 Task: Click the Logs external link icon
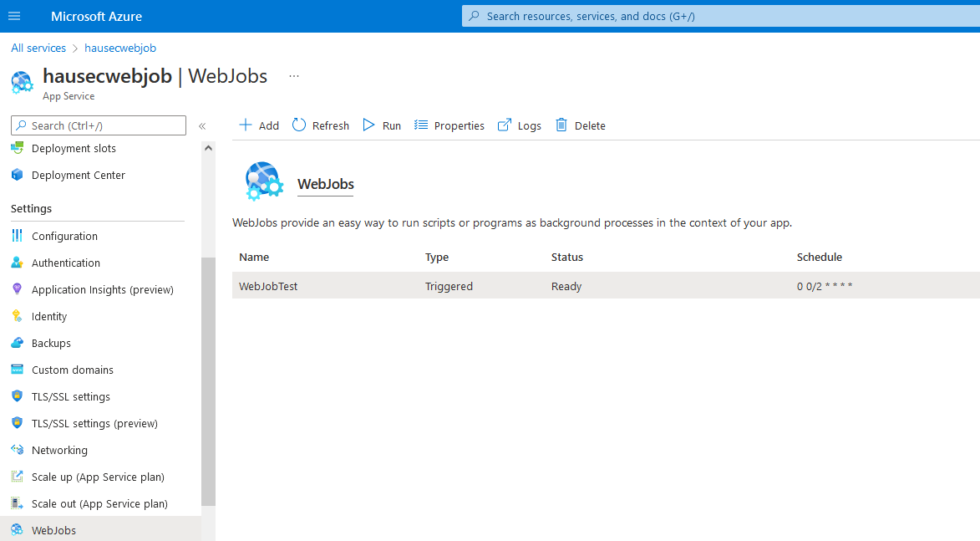pos(505,125)
